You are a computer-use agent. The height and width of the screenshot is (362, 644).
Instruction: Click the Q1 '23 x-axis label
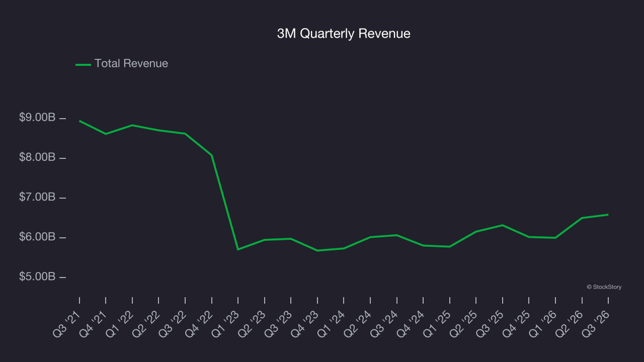click(226, 323)
